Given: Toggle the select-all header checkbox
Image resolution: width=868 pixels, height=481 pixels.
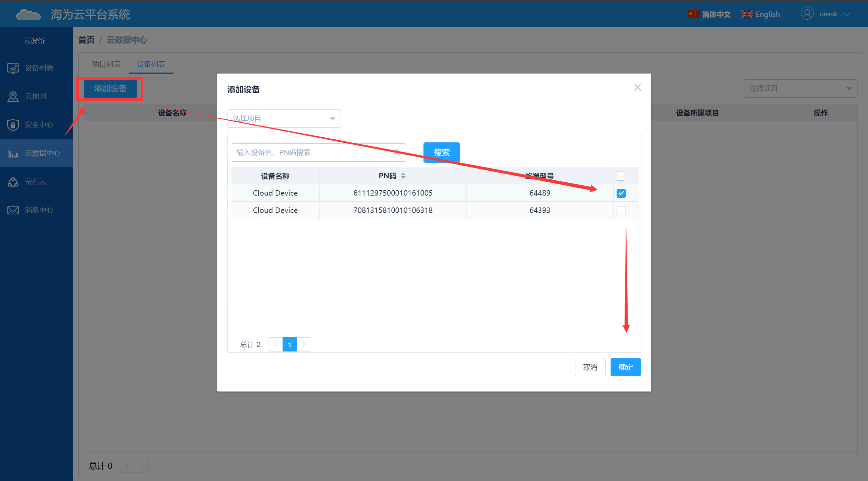Looking at the screenshot, I should point(620,176).
